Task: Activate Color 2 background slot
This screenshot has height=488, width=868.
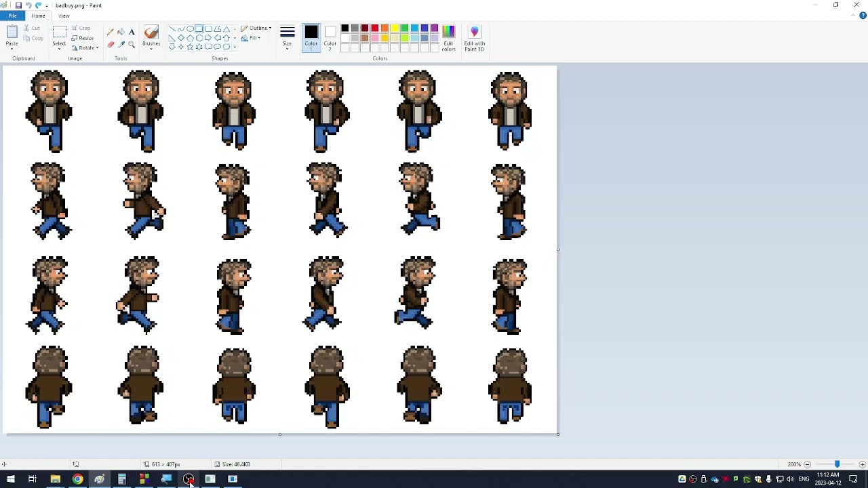Action: coord(330,39)
